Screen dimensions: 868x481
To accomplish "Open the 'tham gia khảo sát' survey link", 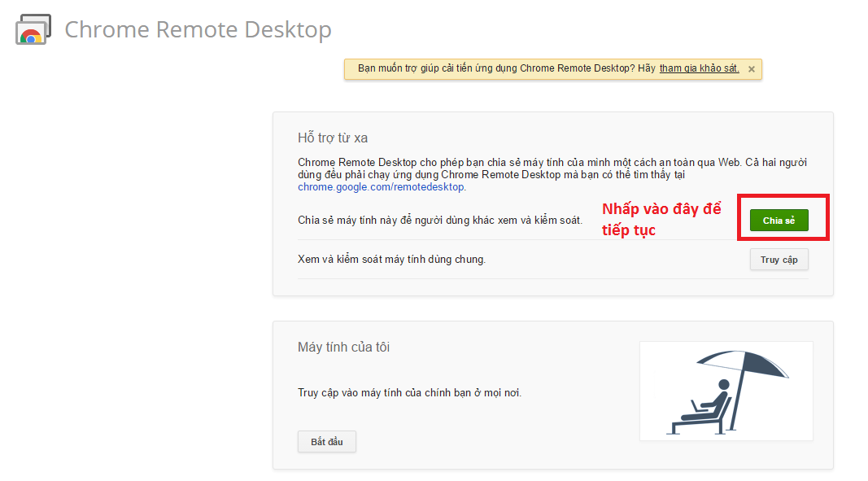I will [699, 68].
